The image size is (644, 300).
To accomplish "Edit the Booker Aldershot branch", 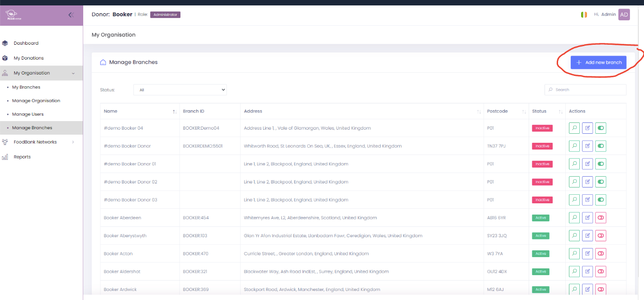I will tap(587, 272).
